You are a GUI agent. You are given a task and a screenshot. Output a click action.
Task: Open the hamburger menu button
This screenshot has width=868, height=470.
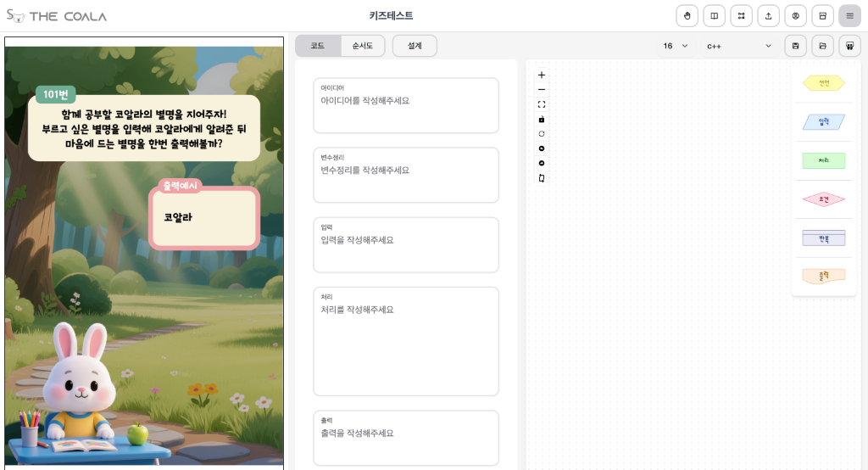(x=849, y=16)
